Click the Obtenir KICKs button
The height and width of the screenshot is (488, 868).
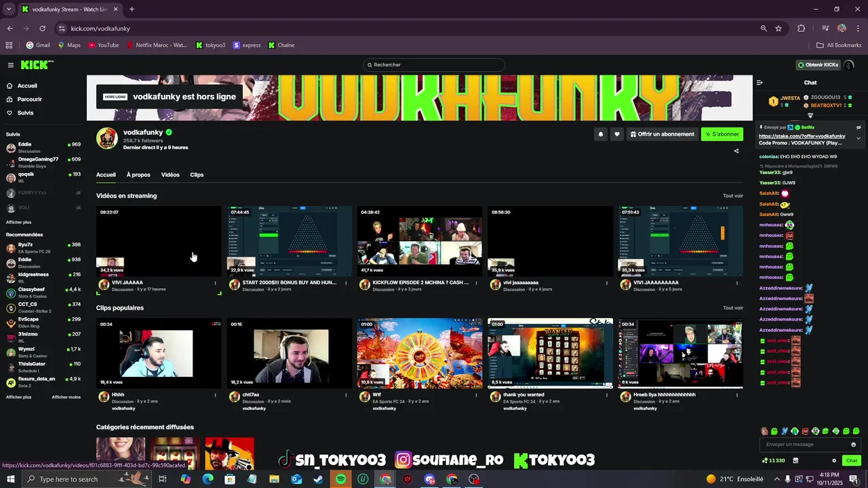pos(818,65)
